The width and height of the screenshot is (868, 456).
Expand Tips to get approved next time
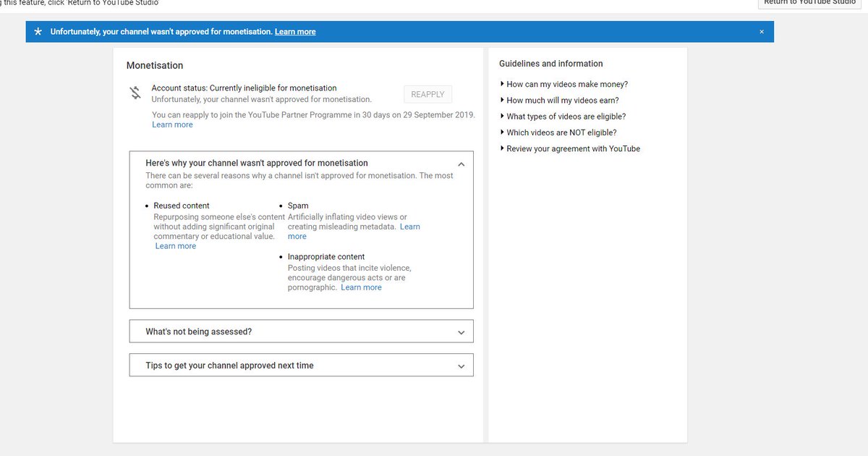click(302, 366)
